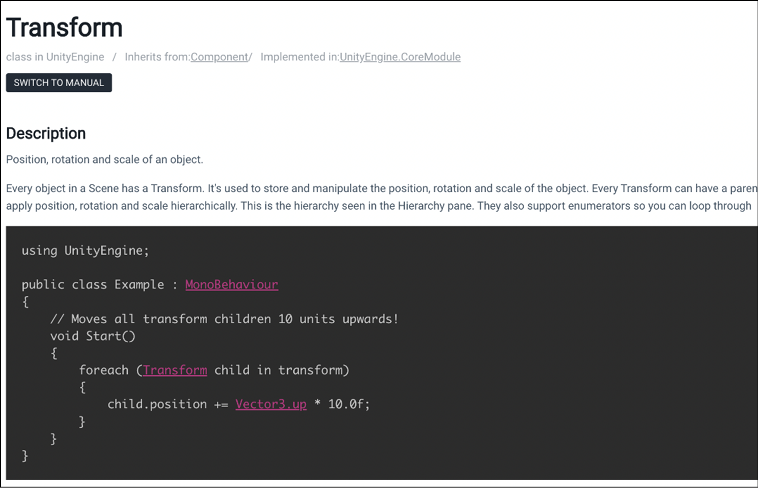The image size is (758, 488).
Task: Click the 'Inherits from:' label
Action: [157, 57]
